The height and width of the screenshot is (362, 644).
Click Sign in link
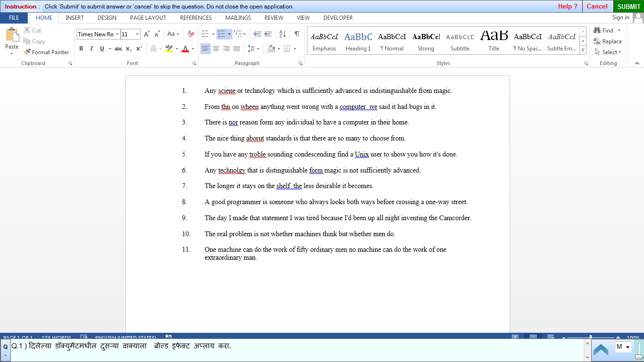point(620,17)
